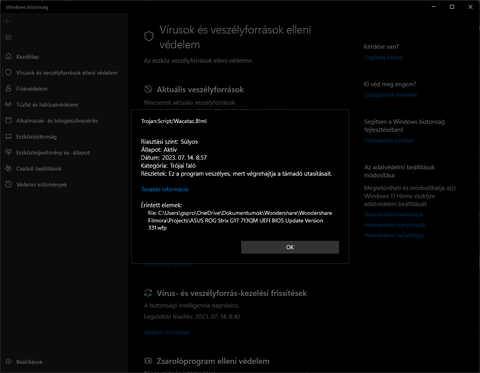480x373 pixels.
Task: Click the Családi beállítások icon
Action: pos(9,168)
